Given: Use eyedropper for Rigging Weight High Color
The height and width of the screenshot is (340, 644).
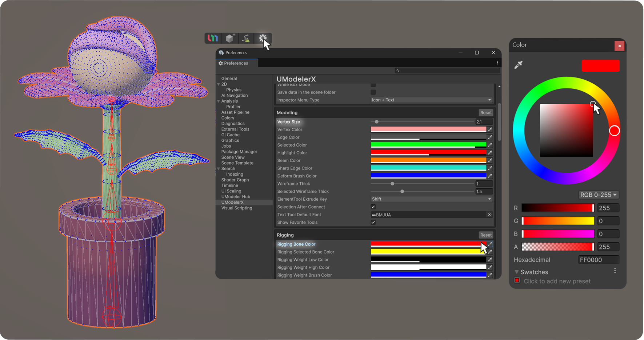Looking at the screenshot, I should 490,267.
